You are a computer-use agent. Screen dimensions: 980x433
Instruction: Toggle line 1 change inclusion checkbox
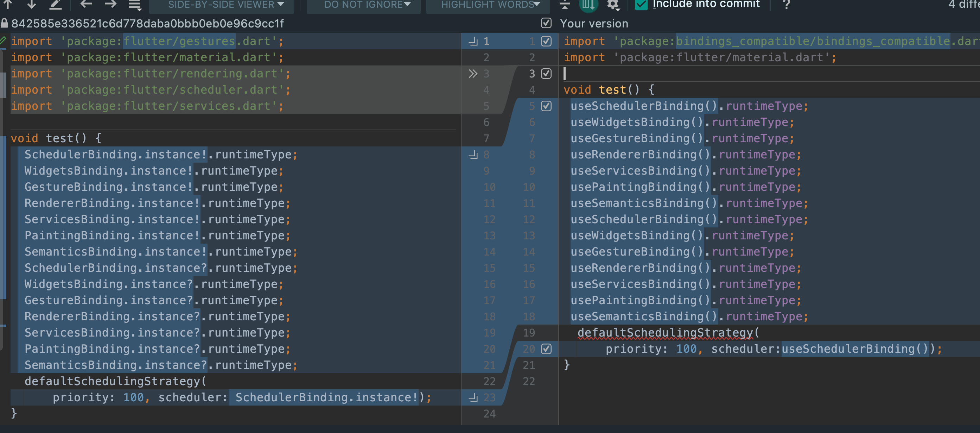[x=546, y=41]
